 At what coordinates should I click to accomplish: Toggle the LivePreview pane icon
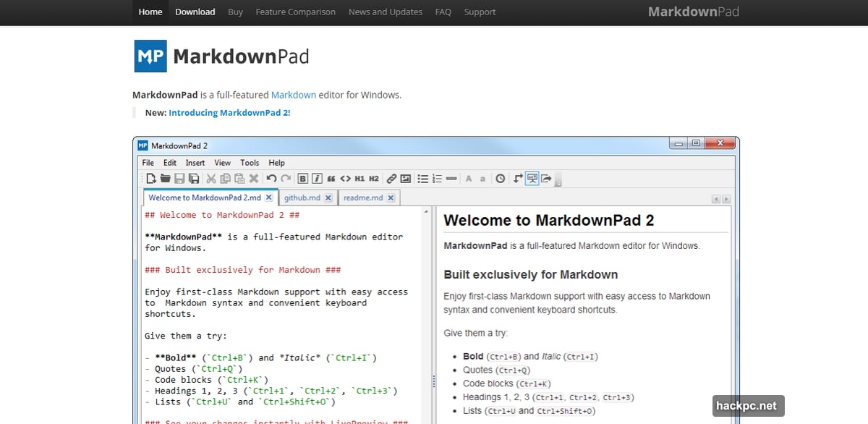pos(532,179)
